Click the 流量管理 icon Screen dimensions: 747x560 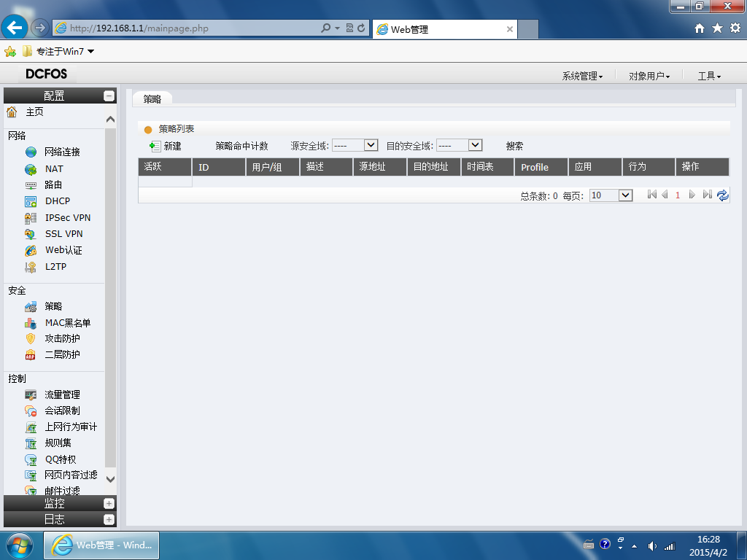(31, 394)
